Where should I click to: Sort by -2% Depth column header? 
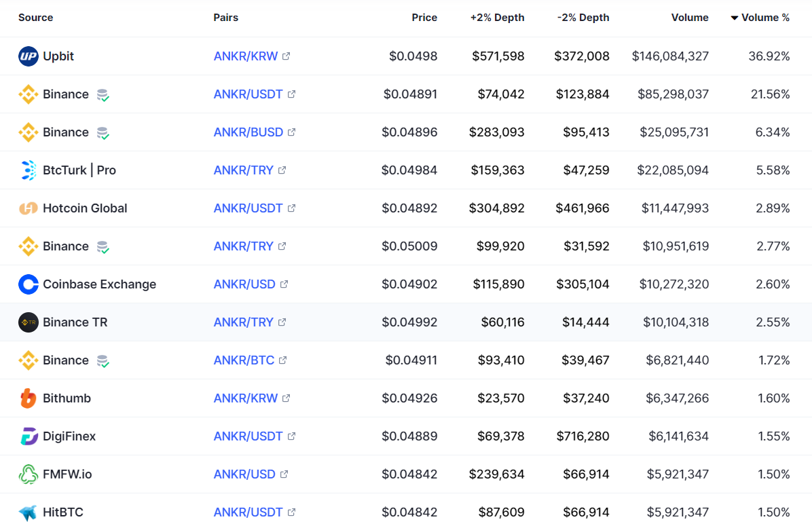(x=583, y=18)
